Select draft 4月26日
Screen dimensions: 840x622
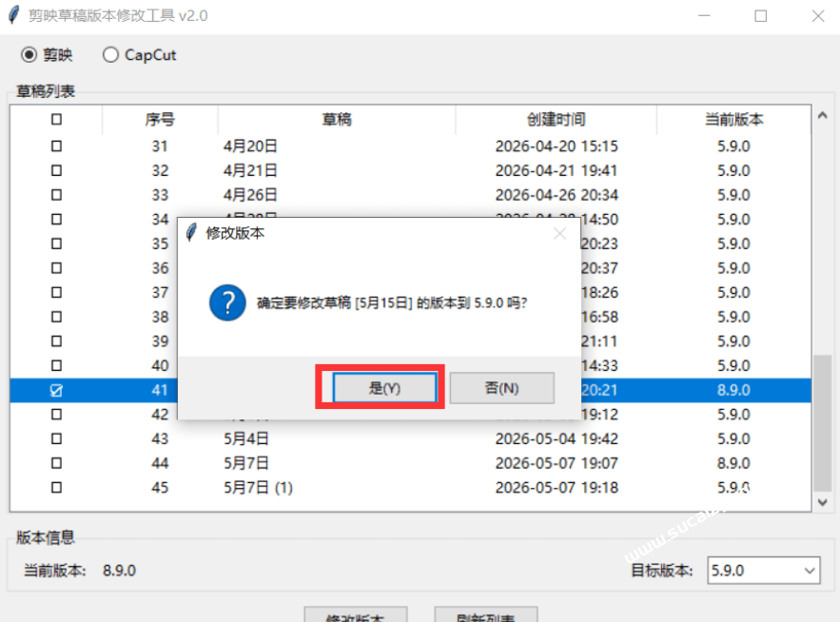point(250,194)
